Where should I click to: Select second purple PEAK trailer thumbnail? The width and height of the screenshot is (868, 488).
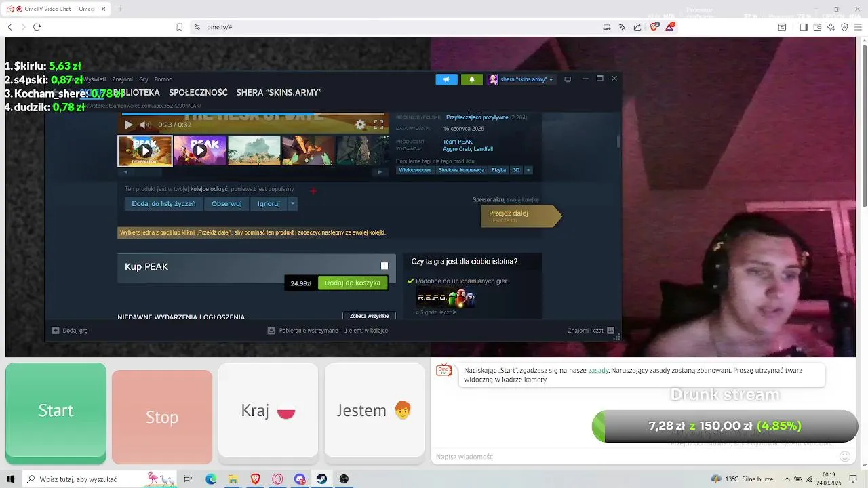tap(199, 150)
